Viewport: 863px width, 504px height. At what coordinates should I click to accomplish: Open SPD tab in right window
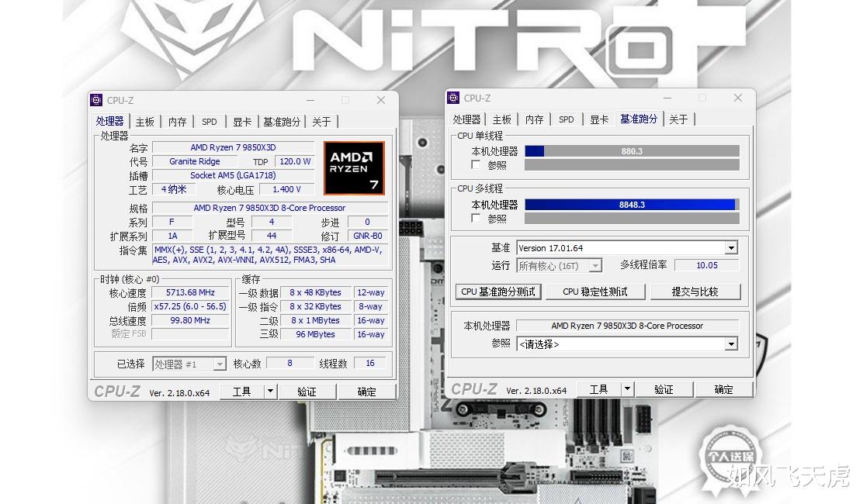point(567,119)
